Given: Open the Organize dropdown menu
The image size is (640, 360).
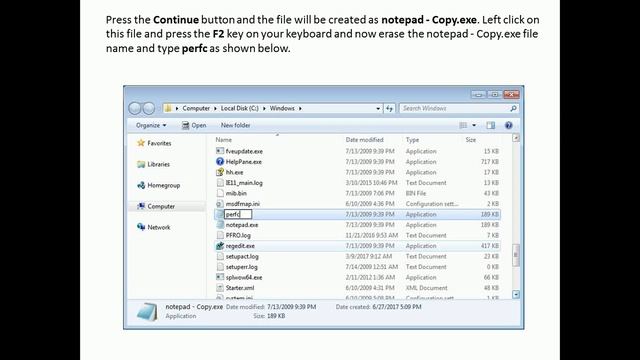Looking at the screenshot, I should (x=151, y=125).
